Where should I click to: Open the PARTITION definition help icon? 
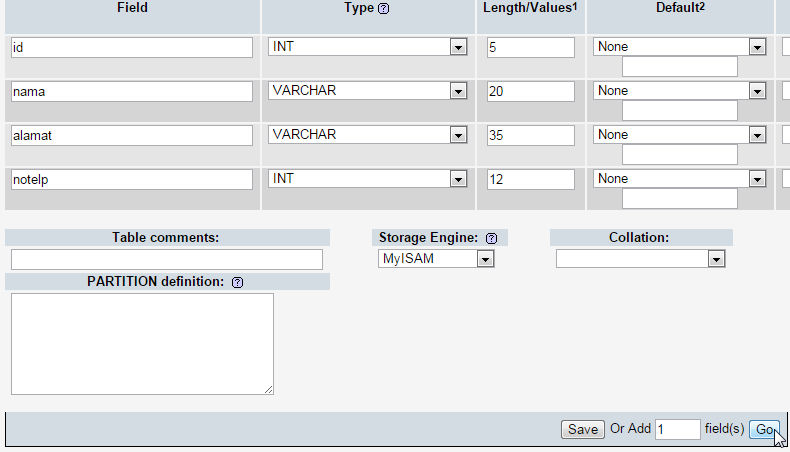[x=237, y=282]
